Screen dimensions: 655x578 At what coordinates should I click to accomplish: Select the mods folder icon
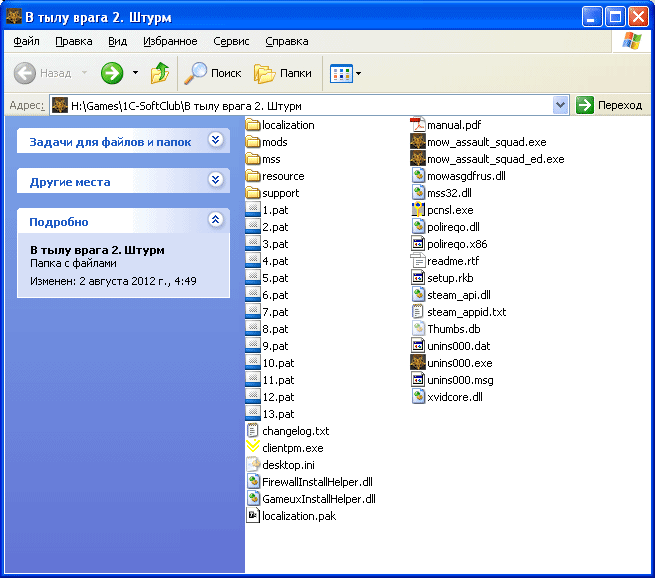(x=253, y=142)
